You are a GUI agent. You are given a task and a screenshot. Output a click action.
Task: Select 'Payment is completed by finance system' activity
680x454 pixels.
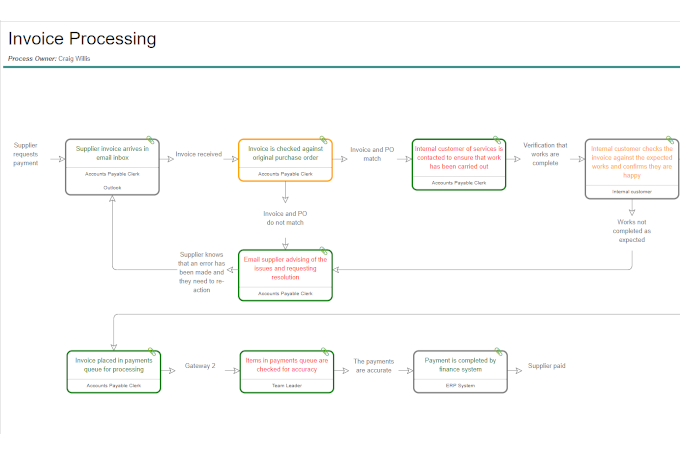point(460,372)
